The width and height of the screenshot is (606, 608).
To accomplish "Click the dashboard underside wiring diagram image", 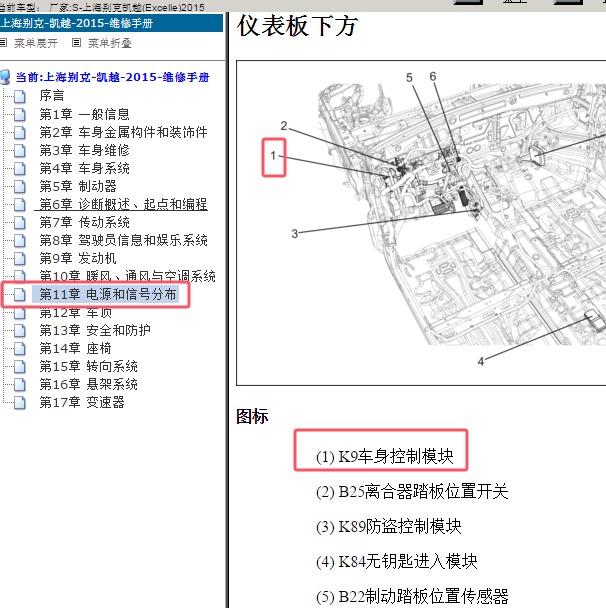I will point(421,223).
